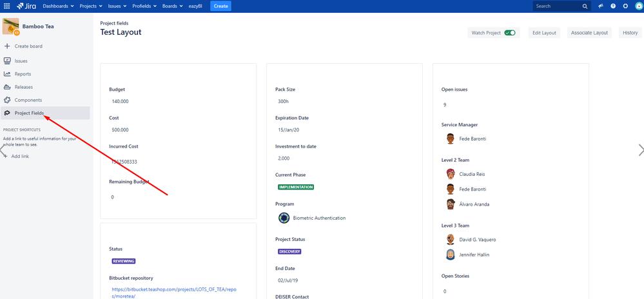Screen dimensions: 644x299
Task: Click the Bamboo Tea project avatar
Action: coord(11,26)
